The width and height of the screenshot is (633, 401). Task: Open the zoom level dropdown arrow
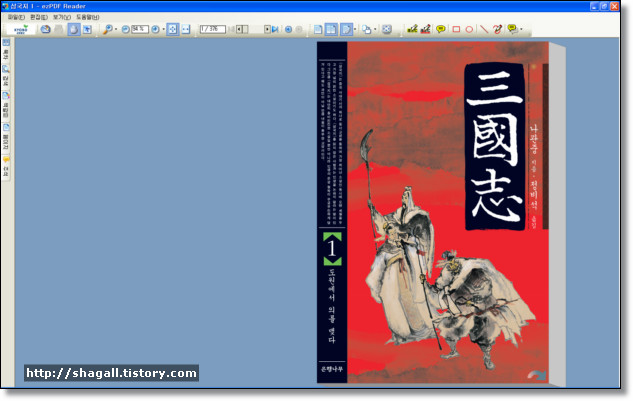pos(163,29)
